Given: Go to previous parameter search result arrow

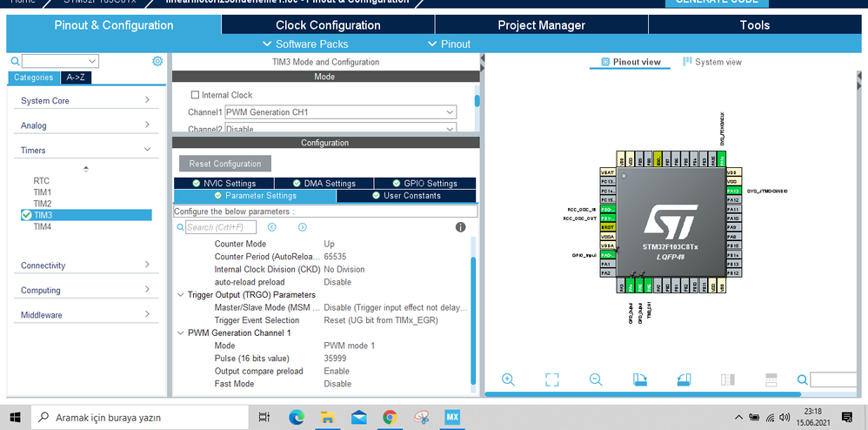Looking at the screenshot, I should coord(272,227).
